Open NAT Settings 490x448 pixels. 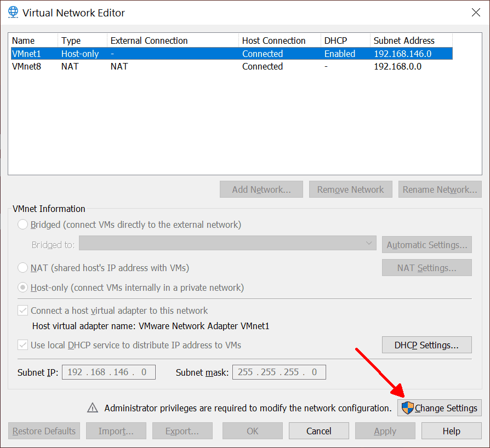(426, 267)
